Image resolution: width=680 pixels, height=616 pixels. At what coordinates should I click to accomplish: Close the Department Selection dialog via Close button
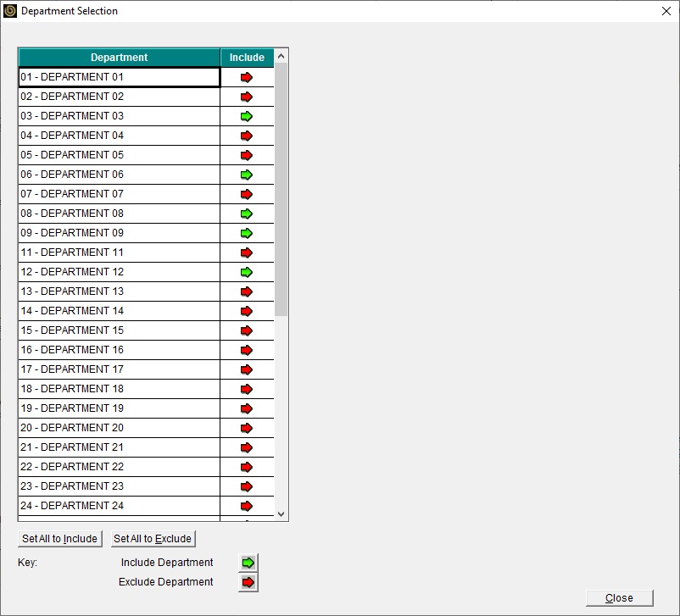(x=619, y=598)
